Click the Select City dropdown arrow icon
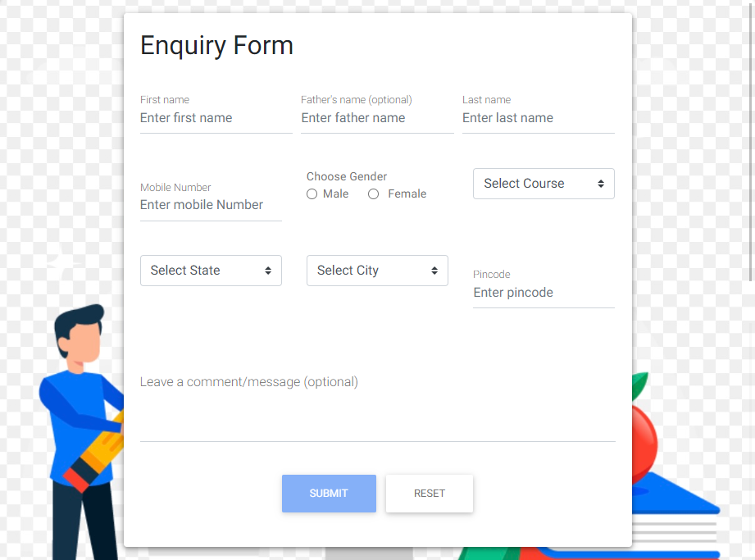 tap(434, 271)
